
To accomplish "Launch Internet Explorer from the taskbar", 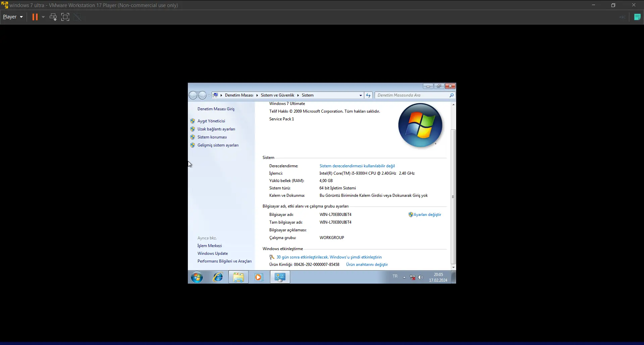I will tap(218, 277).
